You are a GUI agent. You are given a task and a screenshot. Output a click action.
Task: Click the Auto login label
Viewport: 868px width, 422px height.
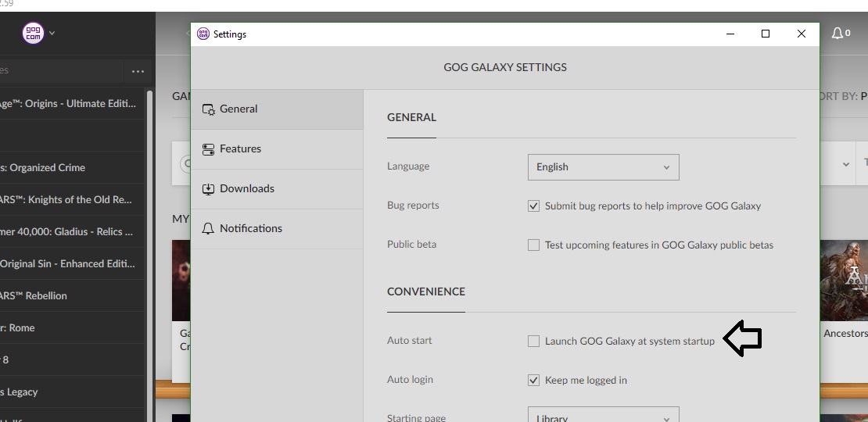(411, 380)
